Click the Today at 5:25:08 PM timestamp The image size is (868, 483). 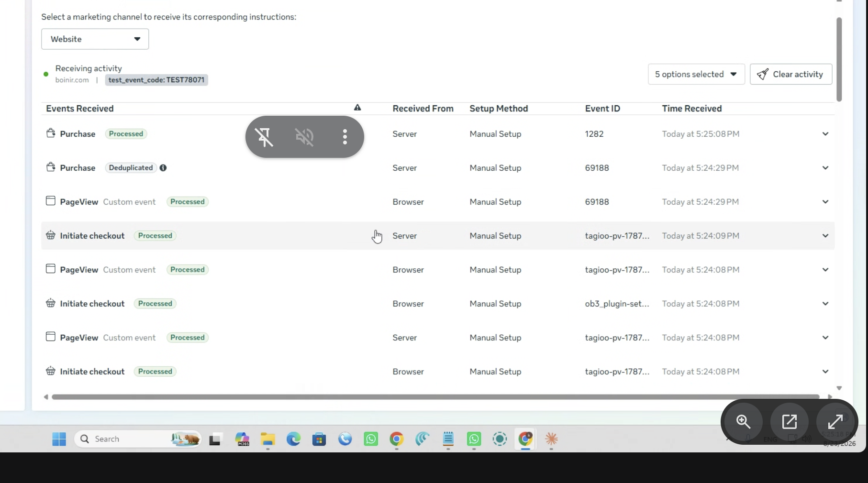[701, 134]
